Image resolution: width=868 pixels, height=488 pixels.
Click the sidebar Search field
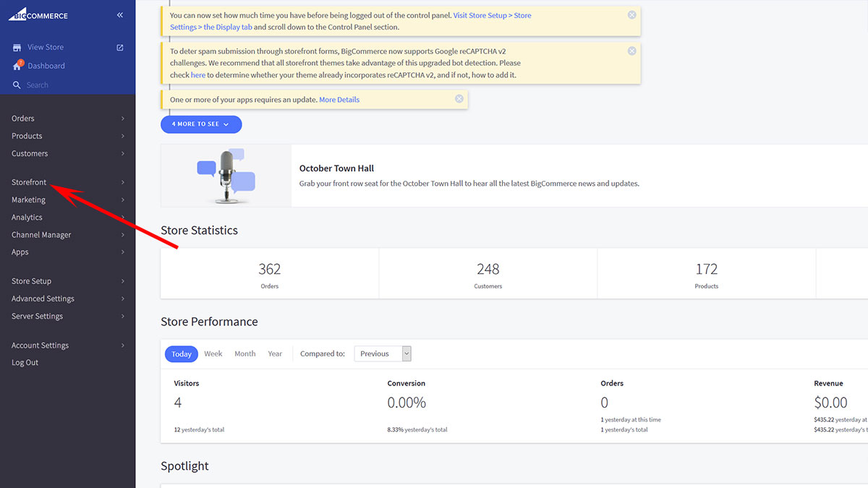click(68, 85)
